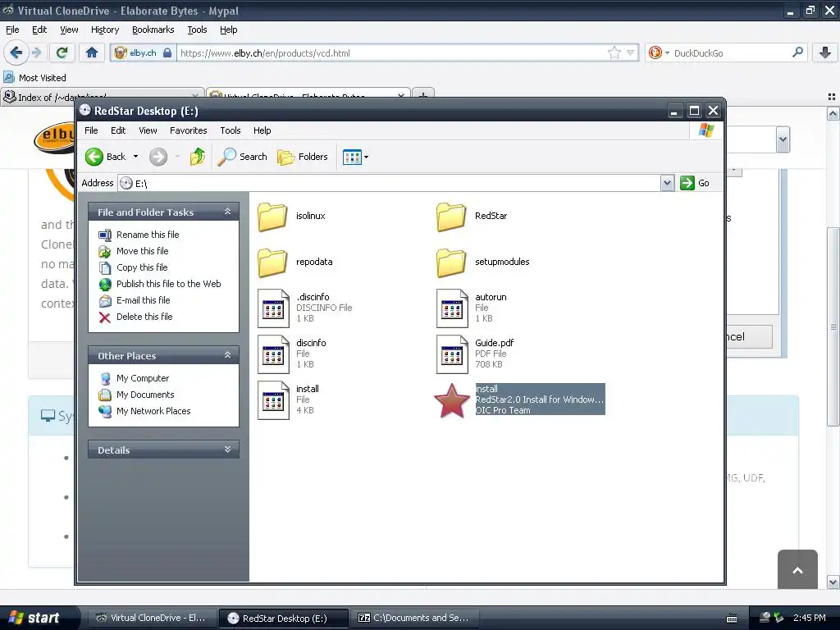Switch to C:\Documents and Se... taskbar item
This screenshot has height=630, width=840.
pos(414,618)
